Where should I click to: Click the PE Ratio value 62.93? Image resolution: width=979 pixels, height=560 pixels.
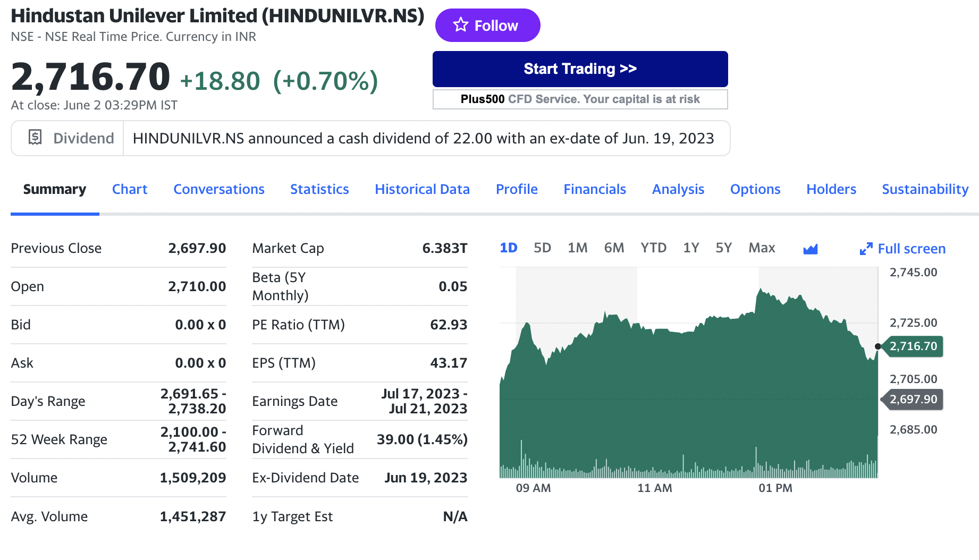(449, 325)
